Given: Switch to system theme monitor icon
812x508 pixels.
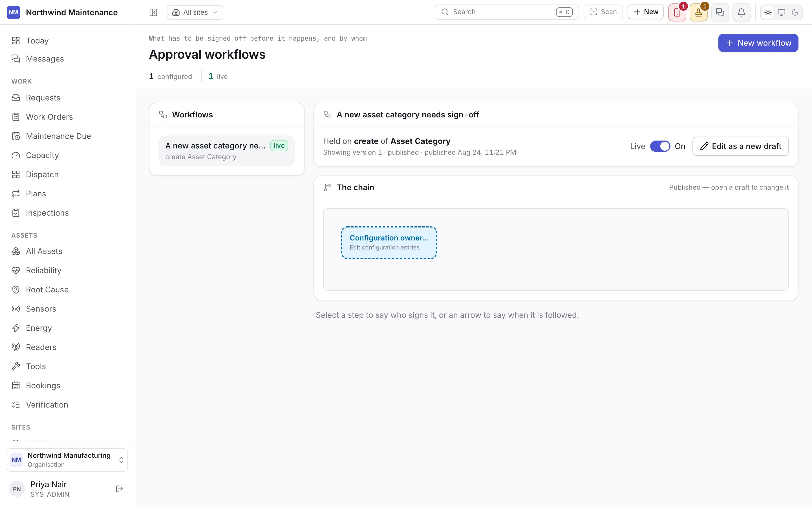Looking at the screenshot, I should coord(782,12).
